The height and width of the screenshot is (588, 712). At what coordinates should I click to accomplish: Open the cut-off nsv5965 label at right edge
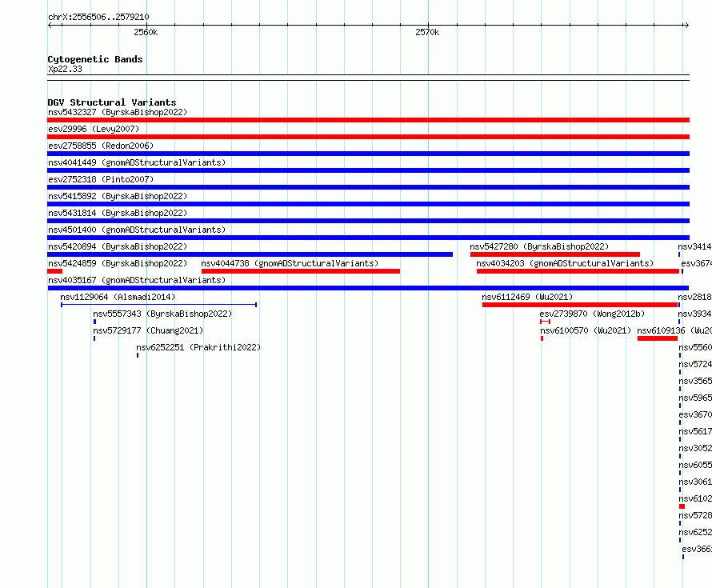click(695, 398)
